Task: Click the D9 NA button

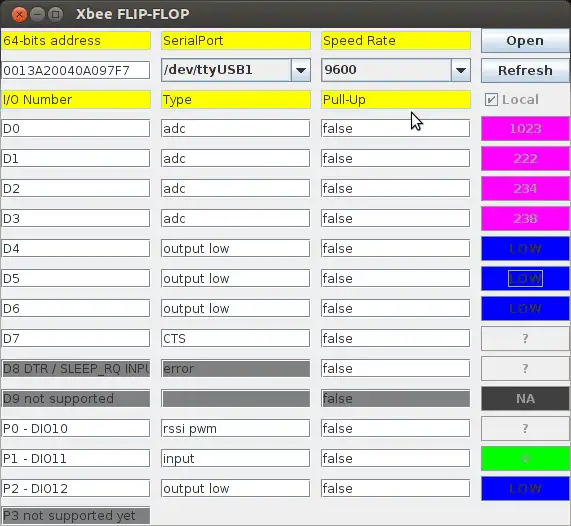Action: point(525,399)
